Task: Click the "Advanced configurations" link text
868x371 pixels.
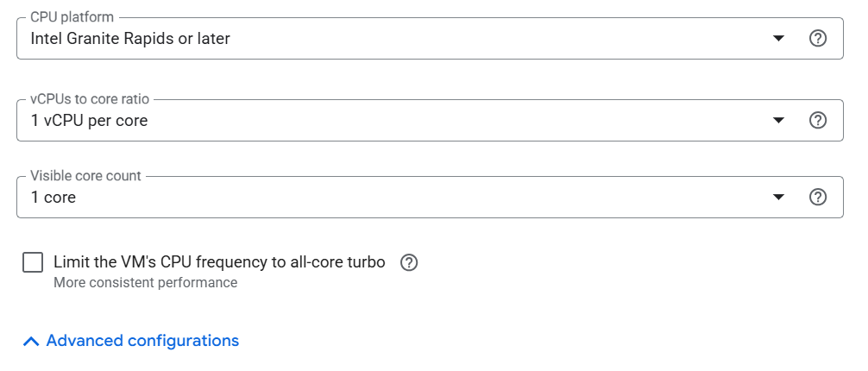Action: pyautogui.click(x=142, y=341)
